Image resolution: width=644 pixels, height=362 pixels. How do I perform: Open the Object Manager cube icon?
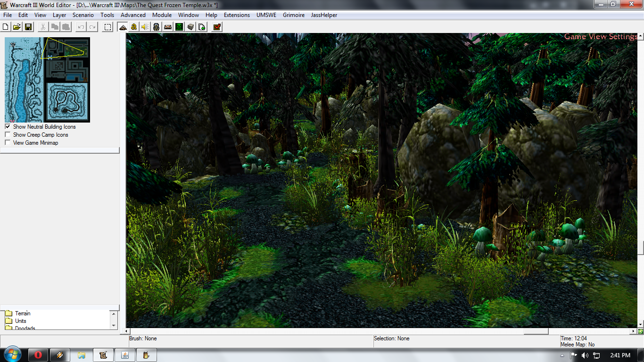(190, 27)
